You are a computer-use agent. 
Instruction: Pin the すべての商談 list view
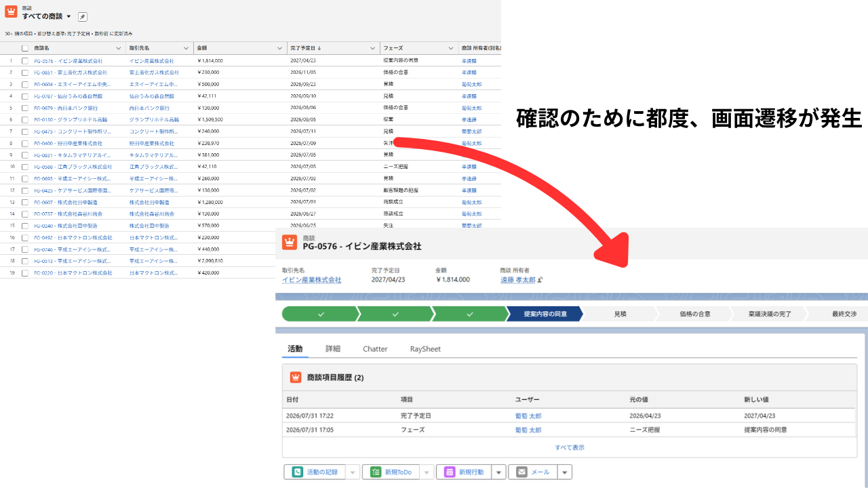tap(83, 17)
